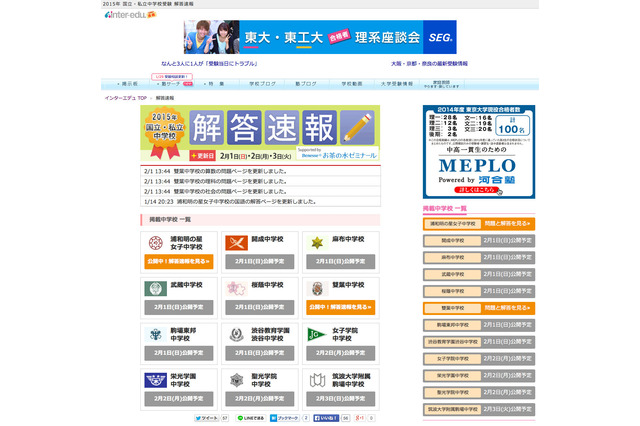The image size is (640, 426).
Task: Click the 浦和明の星女子中学校 emblem
Action: 156,243
